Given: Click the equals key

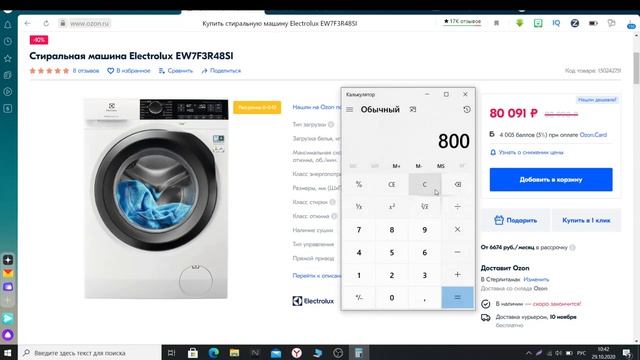Looking at the screenshot, I should tap(457, 298).
